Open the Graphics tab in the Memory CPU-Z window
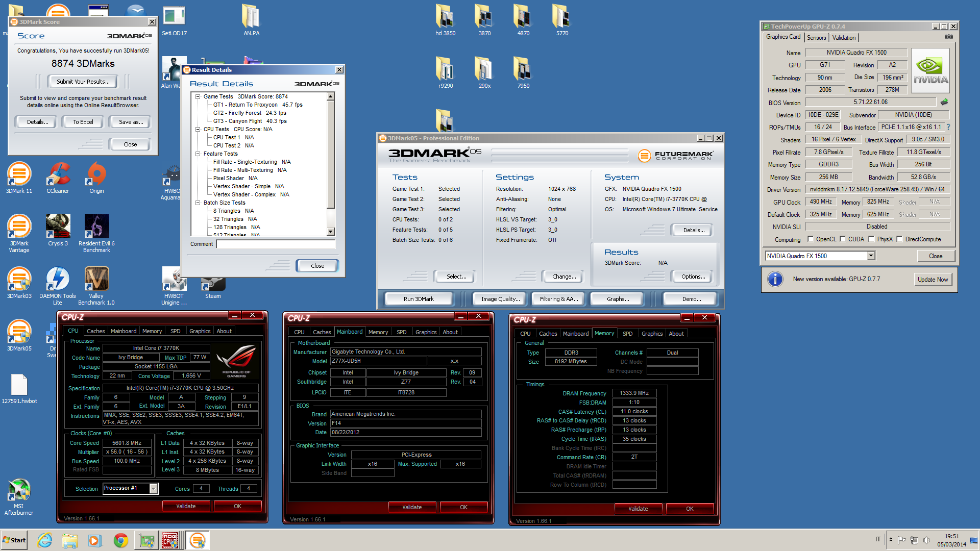980x551 pixels. tap(652, 334)
